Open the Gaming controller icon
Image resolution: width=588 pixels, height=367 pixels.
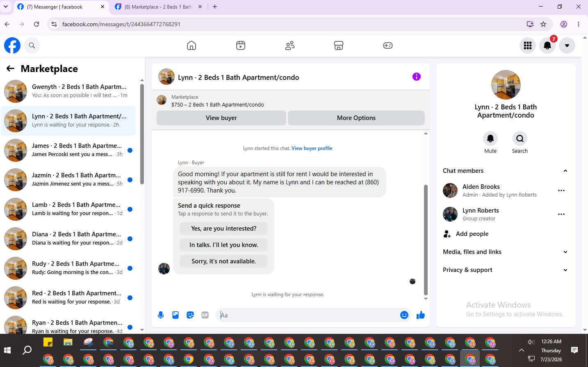pyautogui.click(x=388, y=45)
